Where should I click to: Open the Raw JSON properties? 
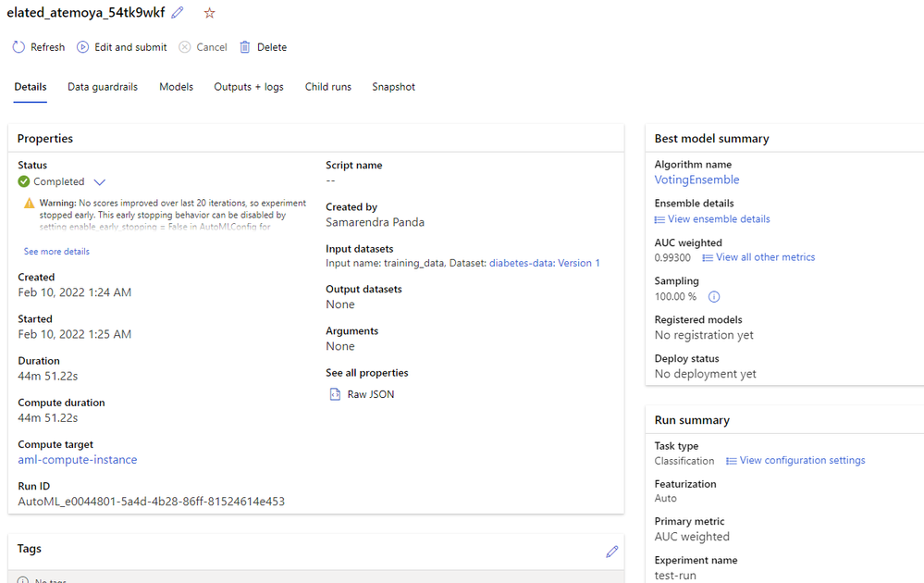pyautogui.click(x=370, y=394)
